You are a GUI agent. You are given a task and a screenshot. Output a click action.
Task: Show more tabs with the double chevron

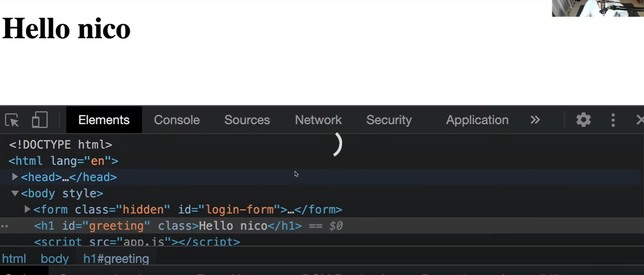coord(535,120)
